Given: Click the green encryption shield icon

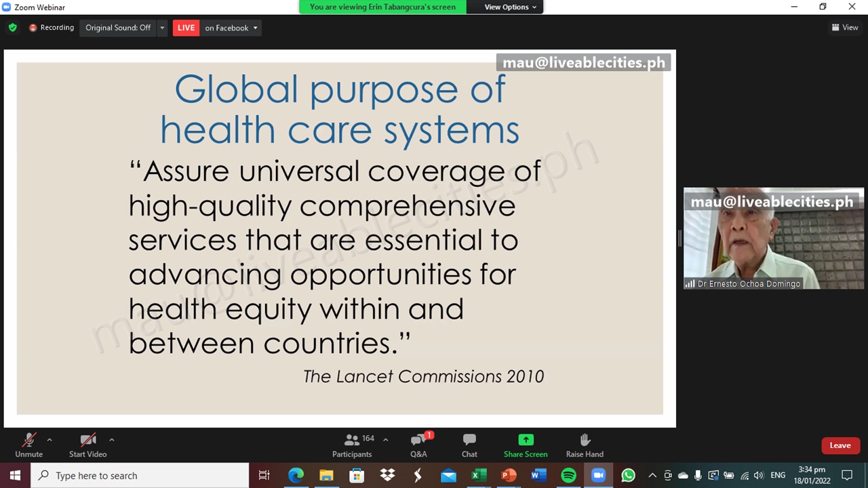Looking at the screenshot, I should tap(12, 28).
